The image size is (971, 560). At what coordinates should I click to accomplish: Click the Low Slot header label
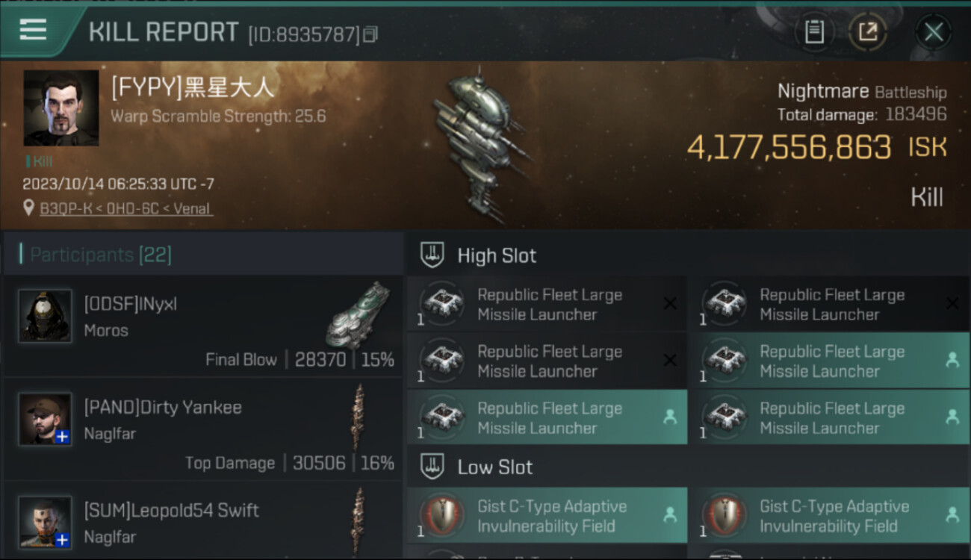point(495,467)
